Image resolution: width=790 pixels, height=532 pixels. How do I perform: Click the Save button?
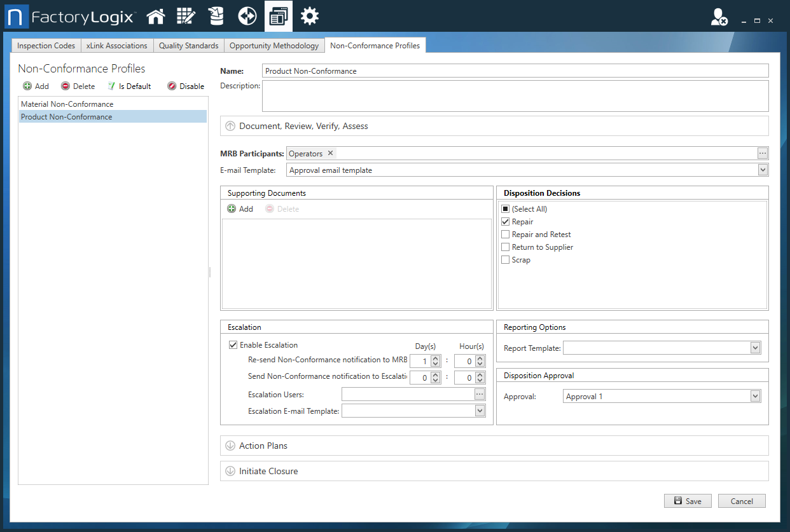click(x=688, y=501)
